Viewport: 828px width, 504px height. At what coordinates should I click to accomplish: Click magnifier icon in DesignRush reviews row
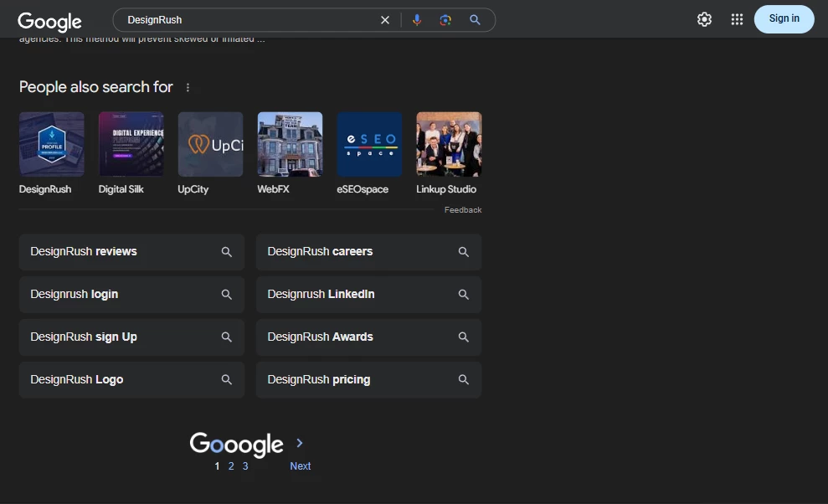click(227, 252)
